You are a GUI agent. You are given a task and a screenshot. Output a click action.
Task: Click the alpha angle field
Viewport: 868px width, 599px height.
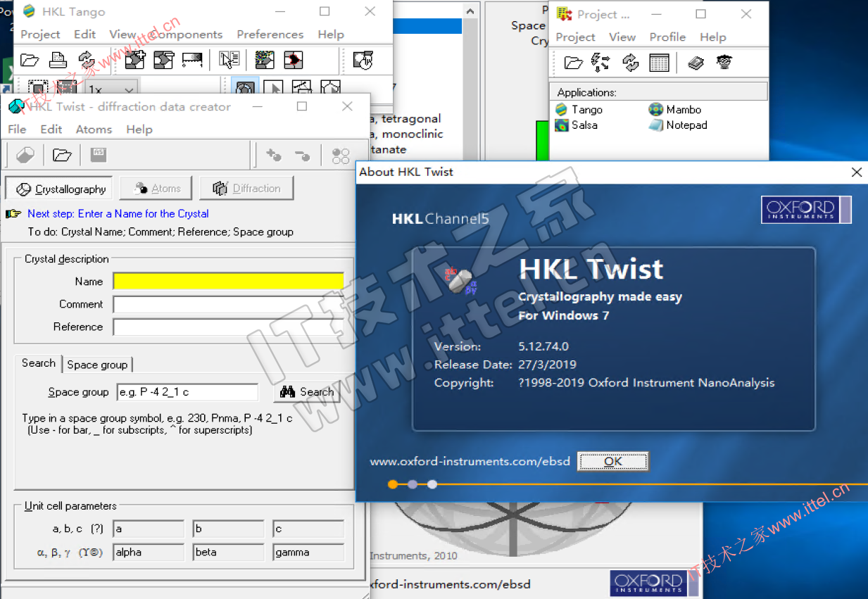(149, 553)
